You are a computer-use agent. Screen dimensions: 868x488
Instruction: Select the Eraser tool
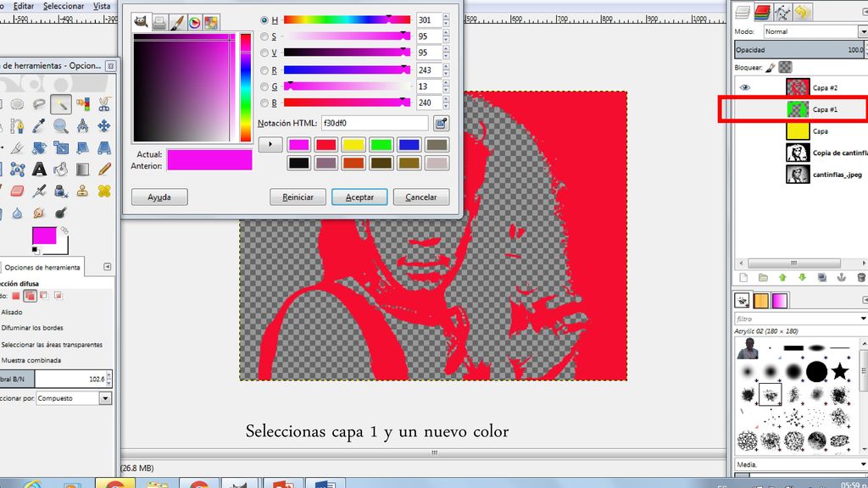[17, 191]
